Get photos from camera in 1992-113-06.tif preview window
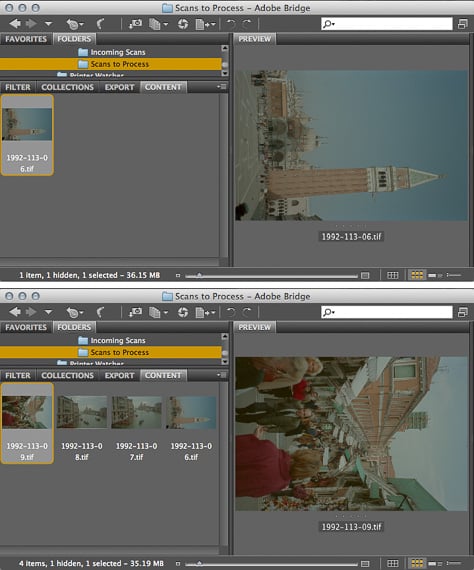 pyautogui.click(x=135, y=24)
